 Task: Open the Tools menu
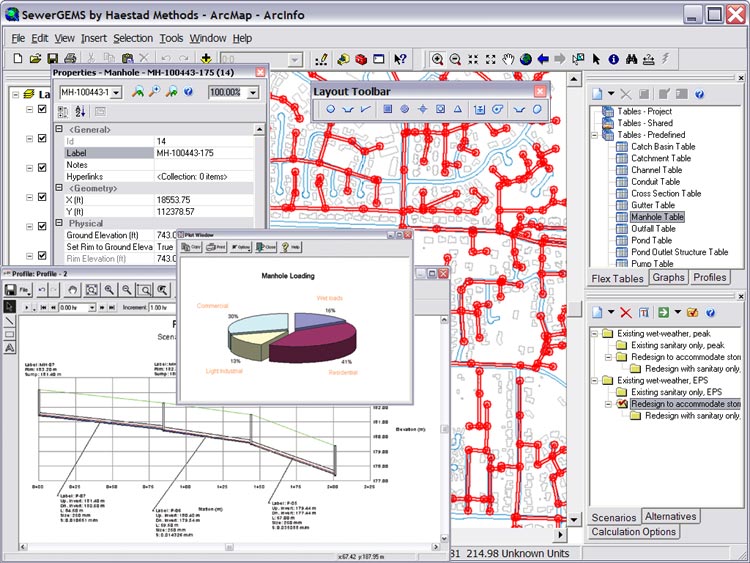point(171,38)
